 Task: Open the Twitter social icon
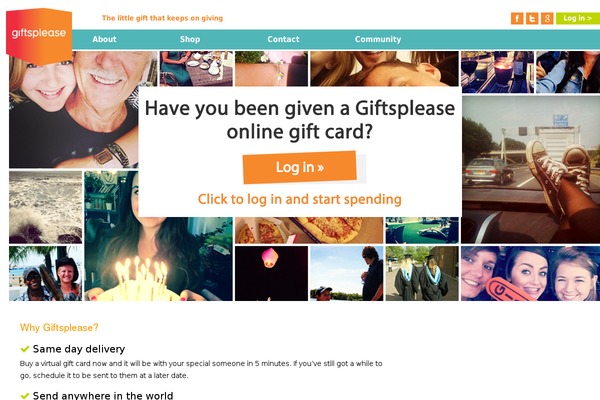click(532, 18)
